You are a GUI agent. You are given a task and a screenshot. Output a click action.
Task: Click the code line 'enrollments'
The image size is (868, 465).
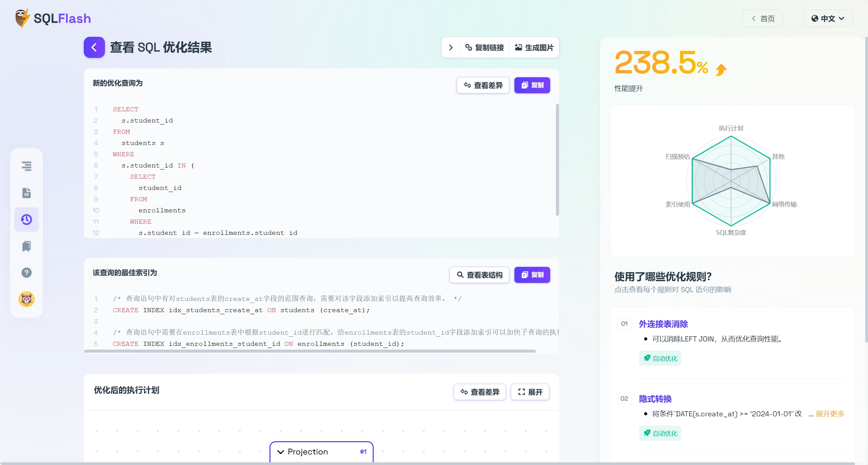tap(162, 210)
